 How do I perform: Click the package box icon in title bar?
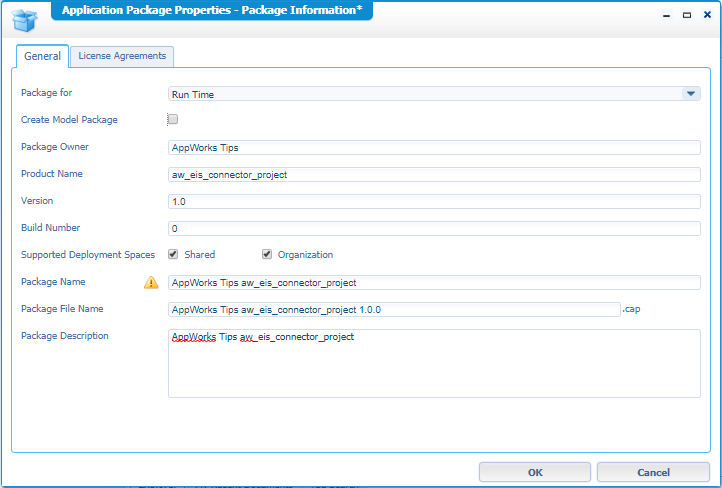25,18
